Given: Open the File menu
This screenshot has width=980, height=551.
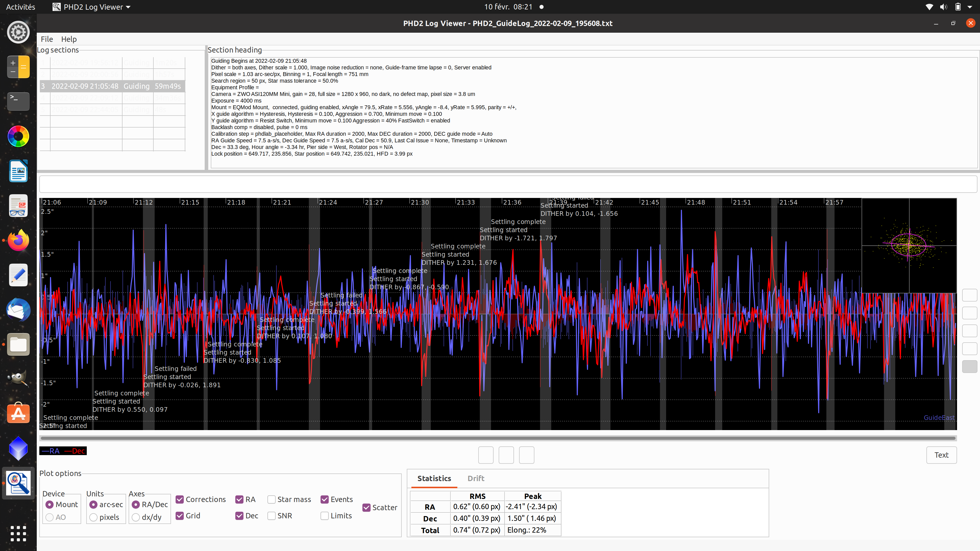Looking at the screenshot, I should click(x=47, y=39).
